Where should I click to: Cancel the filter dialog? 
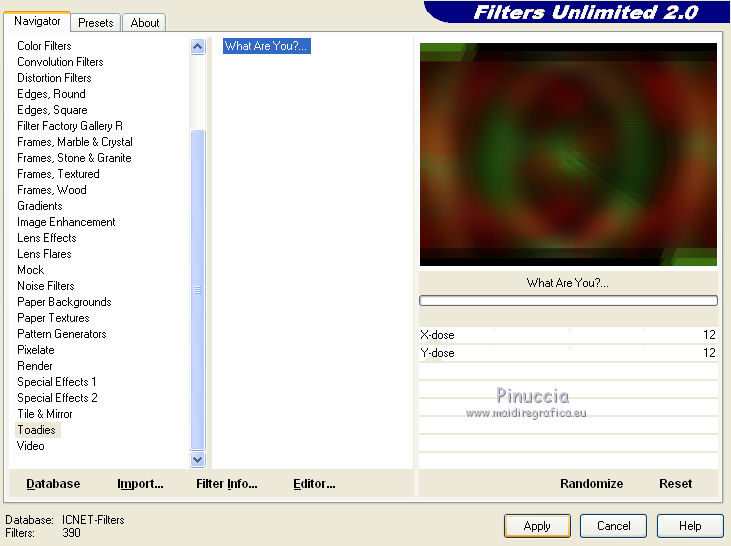(x=614, y=526)
